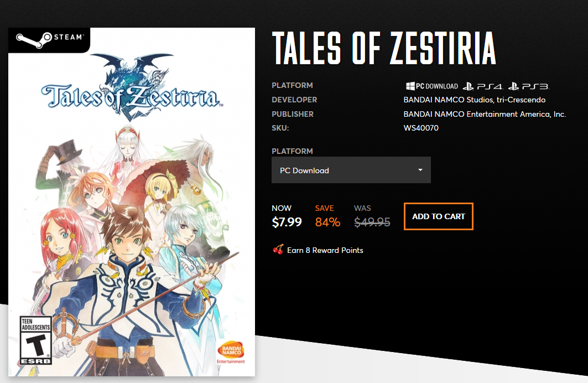Open the Earn 8 Reward Points link

tap(325, 250)
